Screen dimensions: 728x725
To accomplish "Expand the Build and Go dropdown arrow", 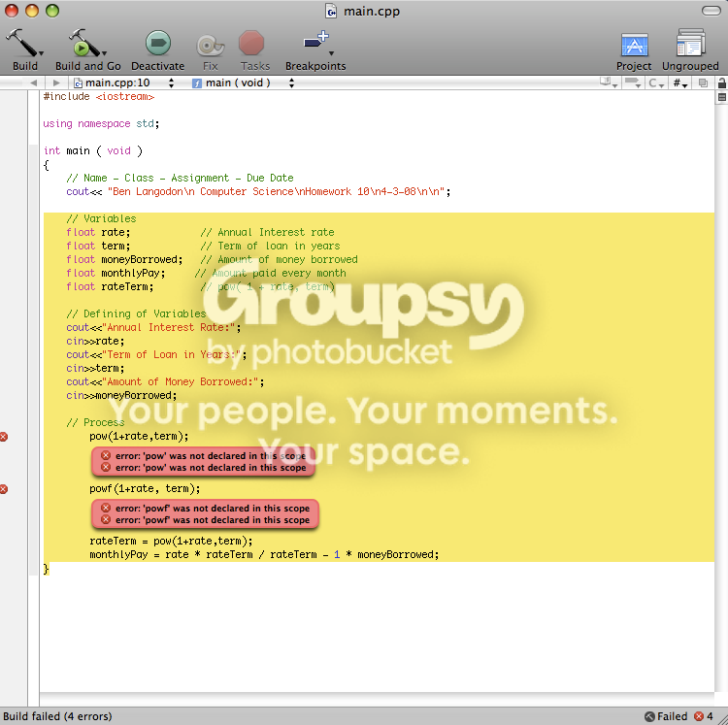I will pyautogui.click(x=105, y=53).
